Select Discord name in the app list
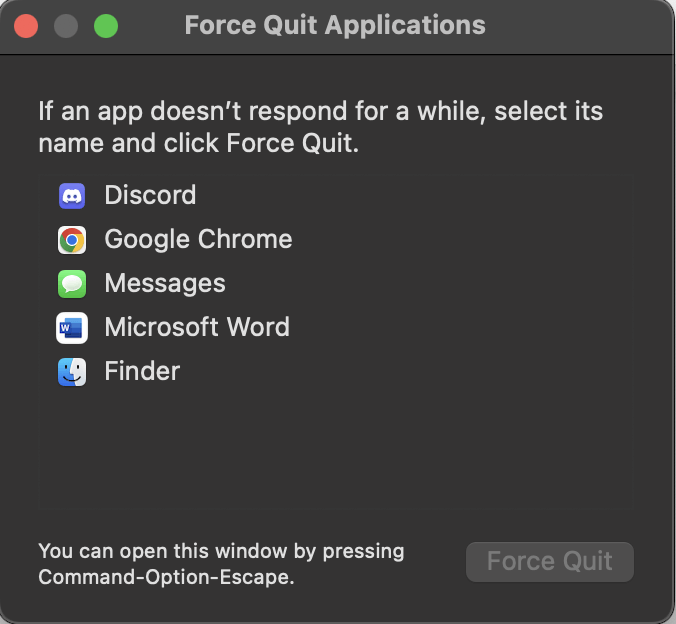This screenshot has height=624, width=676. click(x=150, y=196)
